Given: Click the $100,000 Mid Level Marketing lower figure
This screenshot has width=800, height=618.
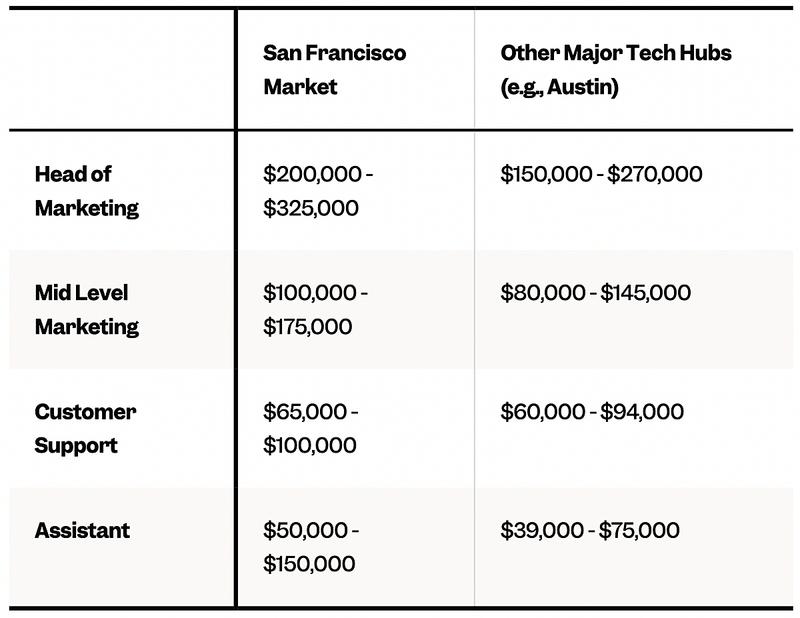Looking at the screenshot, I should (308, 293).
